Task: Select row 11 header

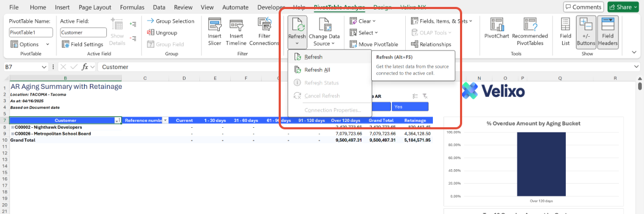Action: (x=4, y=146)
